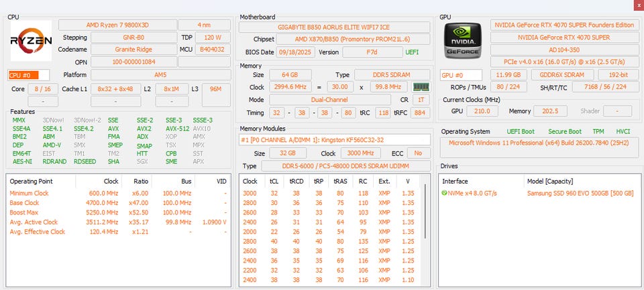The image size is (644, 290).
Task: Click the GDDR6X SDRAM field
Action: coord(563,75)
